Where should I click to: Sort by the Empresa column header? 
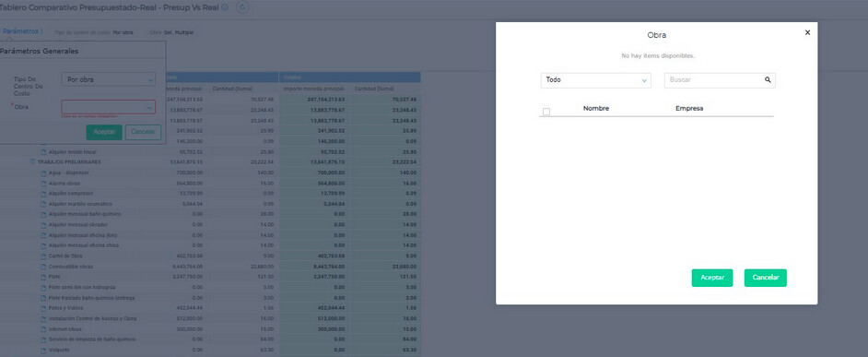[689, 109]
